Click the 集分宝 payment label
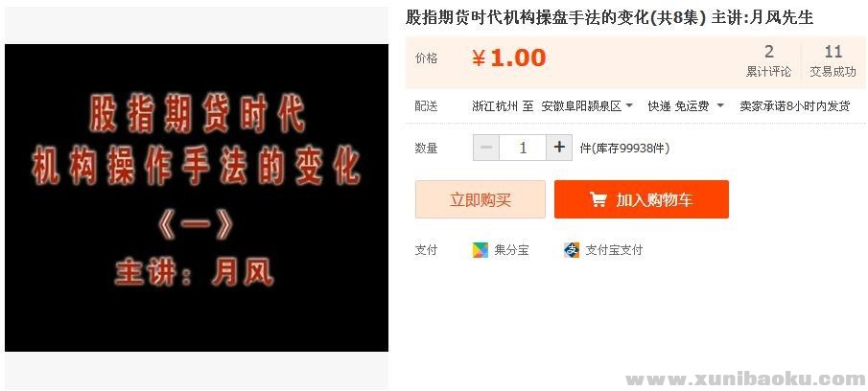Viewport: 868px width, 391px height. pos(511,250)
